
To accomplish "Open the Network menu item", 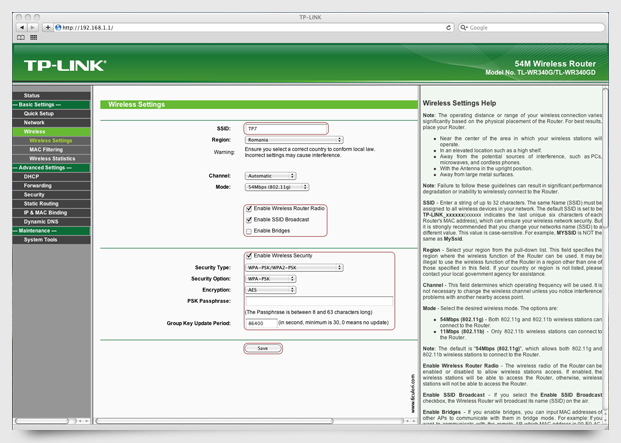I will point(51,123).
